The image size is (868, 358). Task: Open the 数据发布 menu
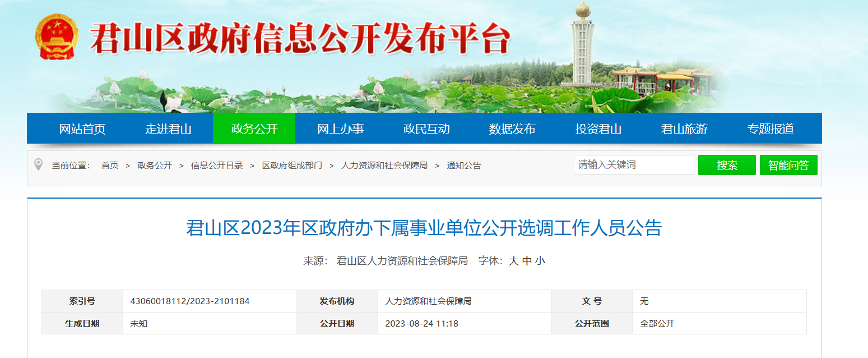512,129
